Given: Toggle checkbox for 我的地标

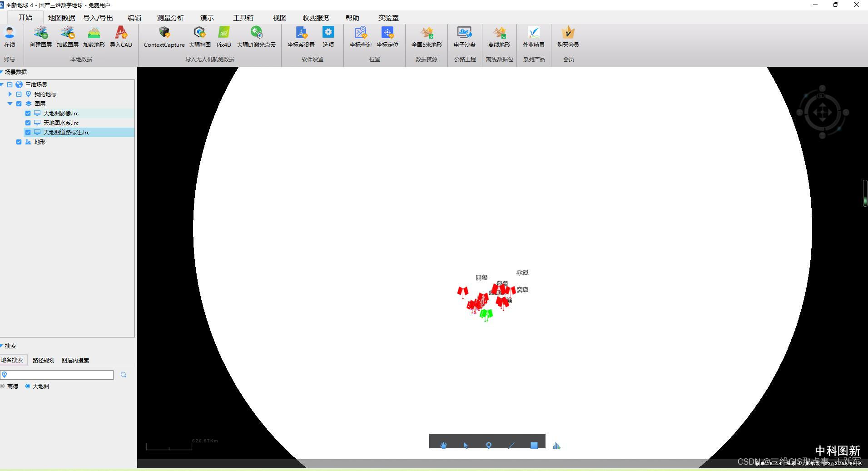Looking at the screenshot, I should (19, 94).
